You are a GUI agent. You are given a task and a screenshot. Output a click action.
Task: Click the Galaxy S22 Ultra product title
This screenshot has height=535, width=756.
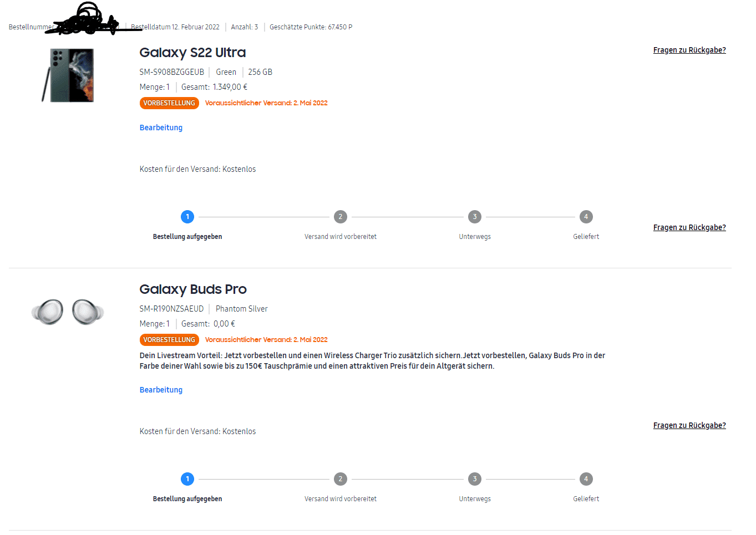click(x=192, y=53)
